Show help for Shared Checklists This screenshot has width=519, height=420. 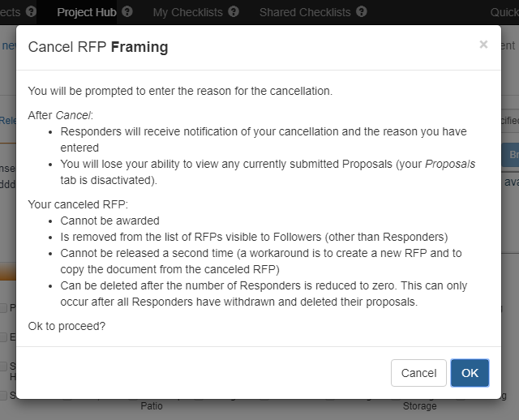click(362, 12)
